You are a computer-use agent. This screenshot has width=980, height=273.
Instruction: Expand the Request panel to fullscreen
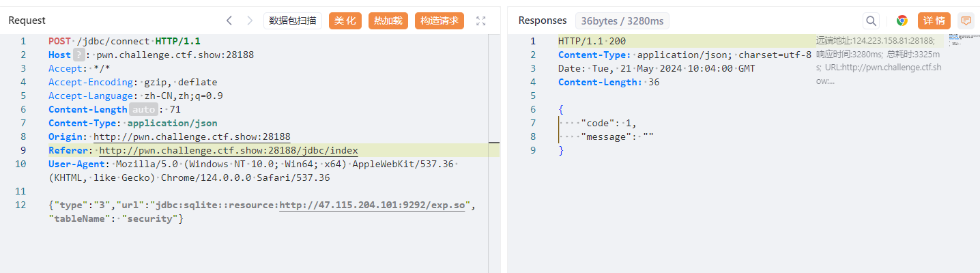(480, 20)
